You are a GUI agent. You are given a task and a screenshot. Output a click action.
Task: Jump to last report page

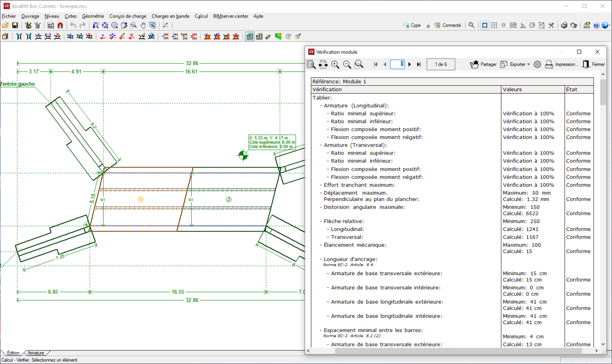coord(419,64)
